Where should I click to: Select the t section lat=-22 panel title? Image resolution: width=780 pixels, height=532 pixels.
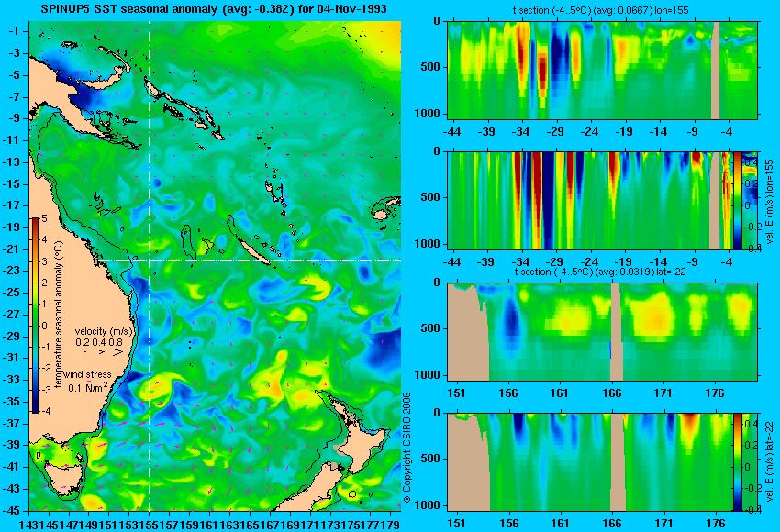[x=599, y=272]
